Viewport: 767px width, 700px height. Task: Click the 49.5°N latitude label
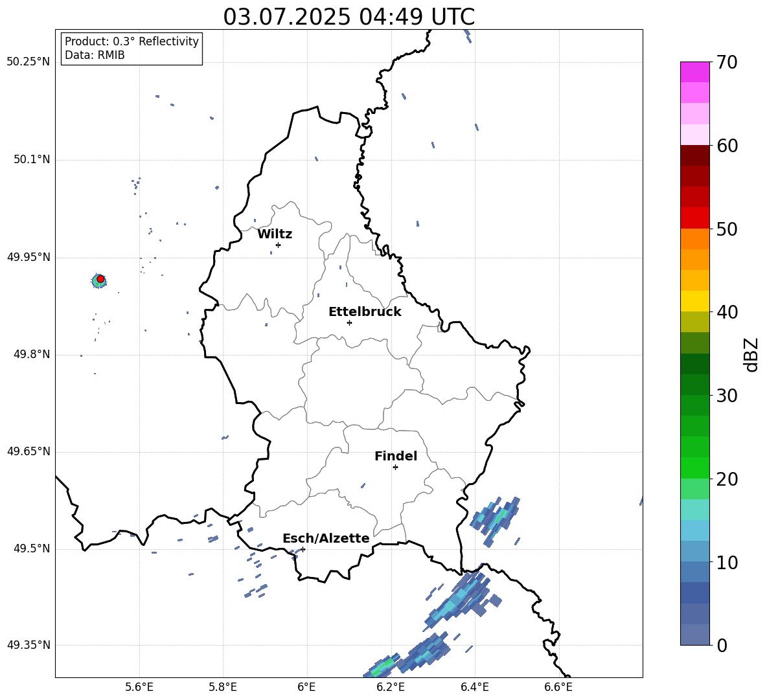(x=32, y=548)
